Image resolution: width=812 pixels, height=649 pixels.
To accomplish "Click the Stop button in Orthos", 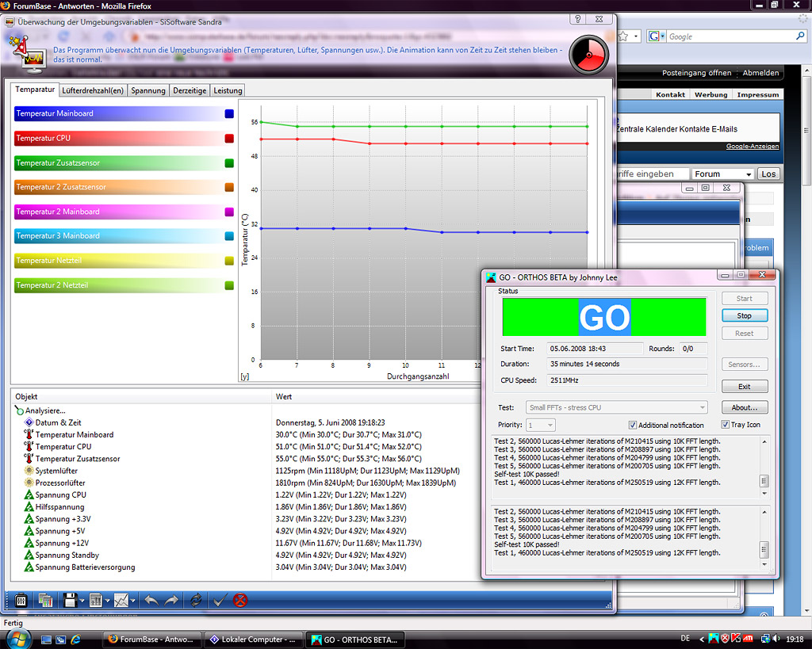I will (x=744, y=315).
